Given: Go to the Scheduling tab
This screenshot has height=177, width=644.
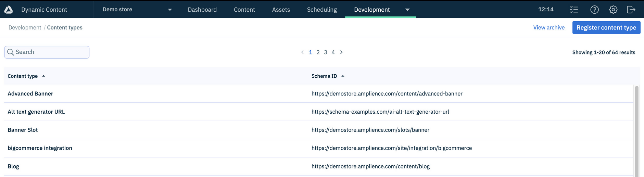Looking at the screenshot, I should coord(322,10).
